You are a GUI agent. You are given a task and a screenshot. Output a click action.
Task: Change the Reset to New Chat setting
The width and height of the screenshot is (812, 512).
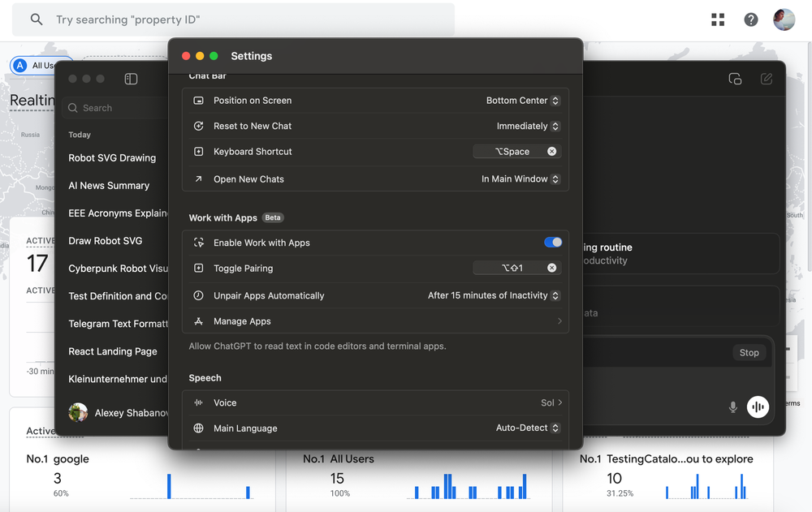tap(528, 127)
